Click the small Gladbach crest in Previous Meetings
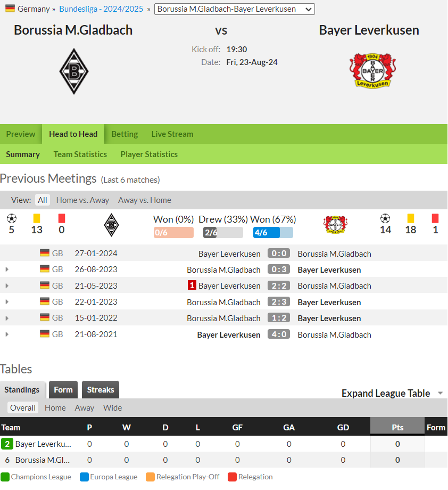This screenshot has height=490, width=448. [x=111, y=225]
